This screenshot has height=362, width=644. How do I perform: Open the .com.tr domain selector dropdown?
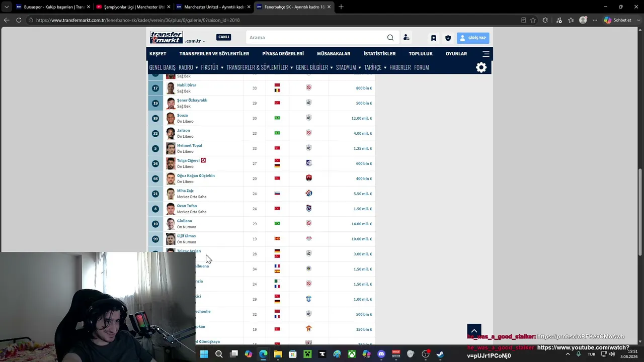195,41
